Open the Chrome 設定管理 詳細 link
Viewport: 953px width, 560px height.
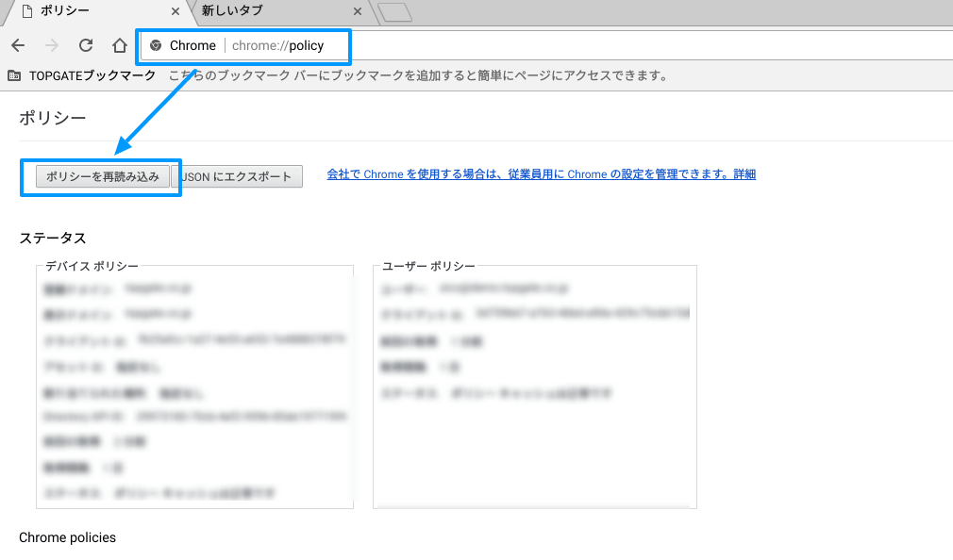coord(541,174)
